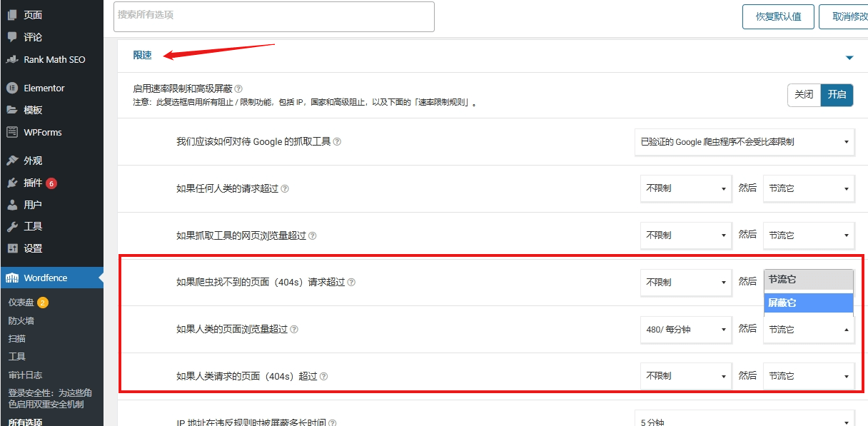The image size is (868, 426).
Task: Open the 480/每分钟 page views limit selector
Action: coord(685,329)
